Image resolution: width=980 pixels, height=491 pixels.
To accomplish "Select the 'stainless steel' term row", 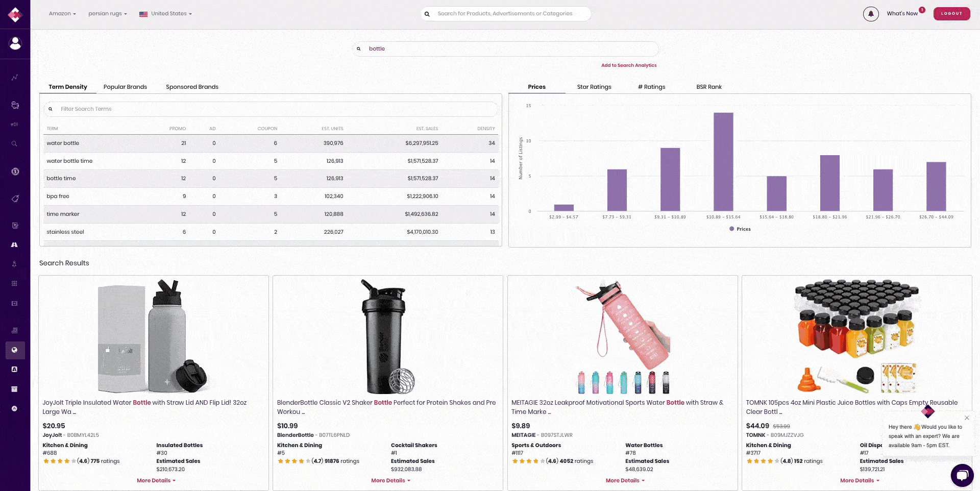I will click(271, 232).
